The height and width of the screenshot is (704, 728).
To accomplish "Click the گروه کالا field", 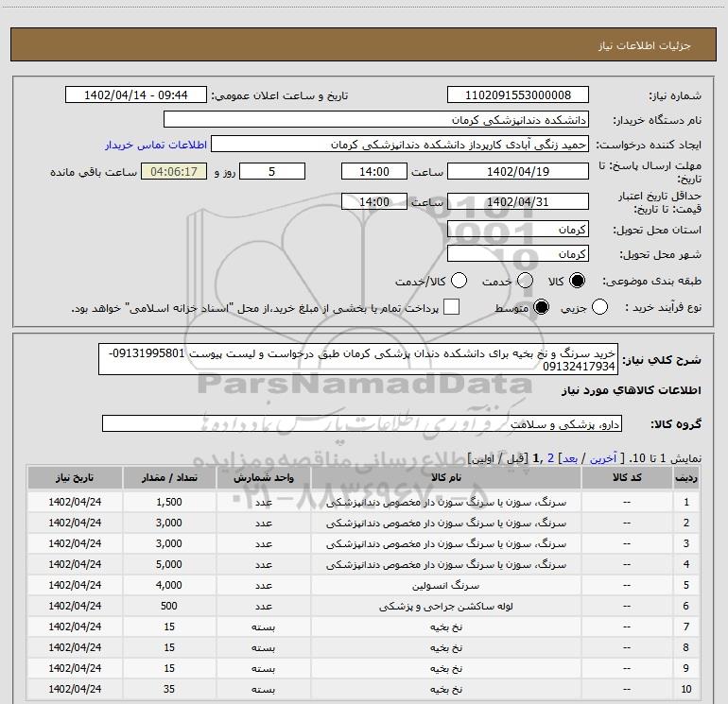I will point(362,423).
